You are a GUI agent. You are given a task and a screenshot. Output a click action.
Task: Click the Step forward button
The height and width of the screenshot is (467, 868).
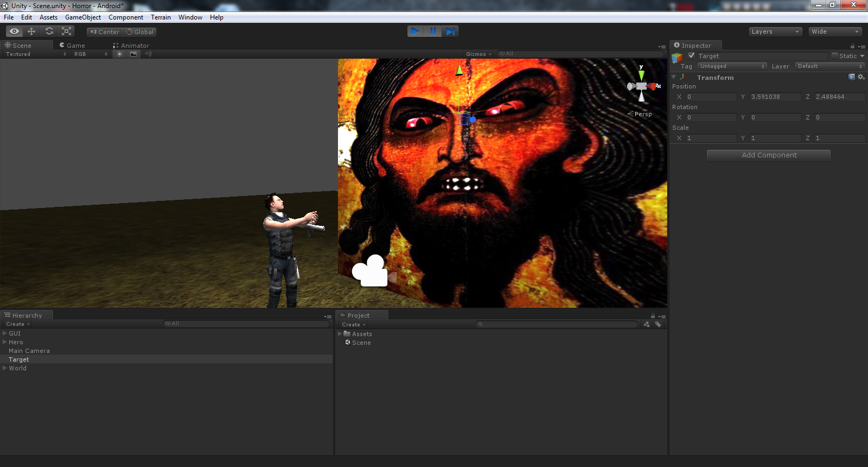[450, 31]
